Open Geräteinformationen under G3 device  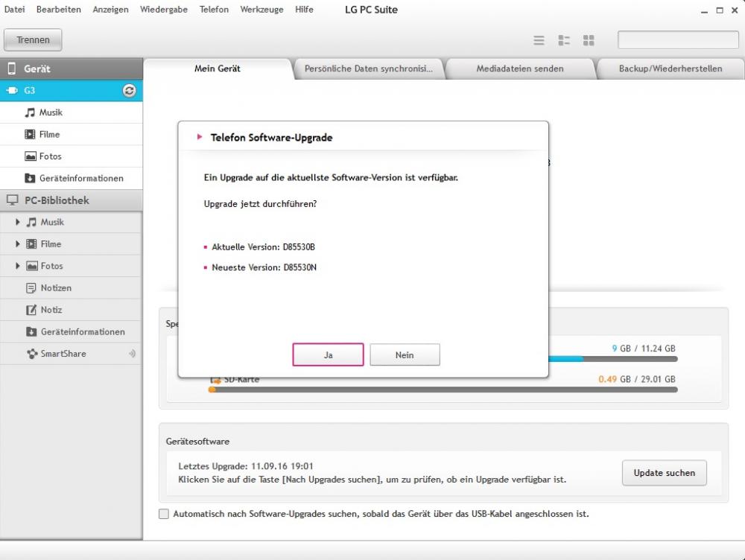81,179
